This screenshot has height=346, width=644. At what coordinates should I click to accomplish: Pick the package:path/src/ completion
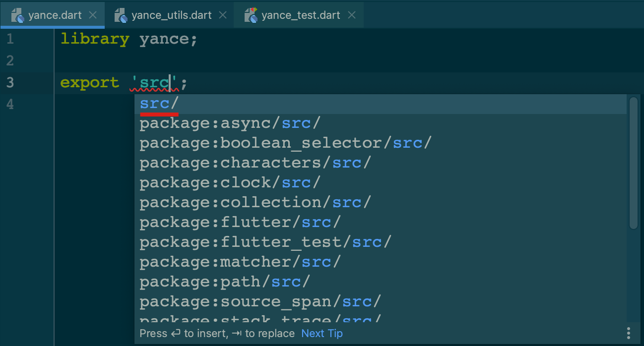pos(381,282)
